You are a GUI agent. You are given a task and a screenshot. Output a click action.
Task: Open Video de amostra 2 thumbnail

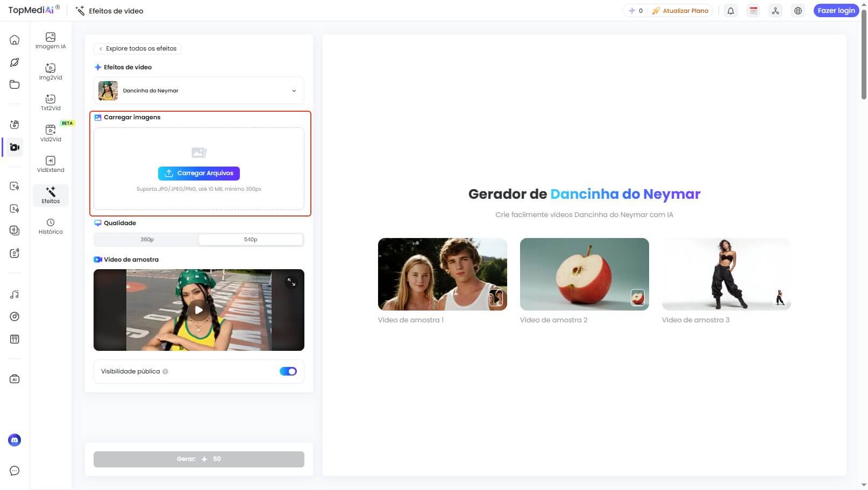pyautogui.click(x=584, y=274)
